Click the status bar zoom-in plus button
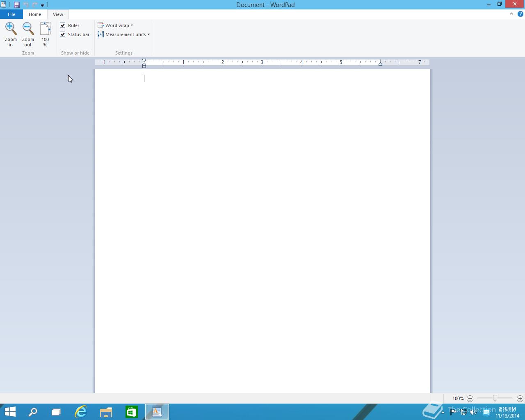525x420 pixels. pyautogui.click(x=520, y=398)
